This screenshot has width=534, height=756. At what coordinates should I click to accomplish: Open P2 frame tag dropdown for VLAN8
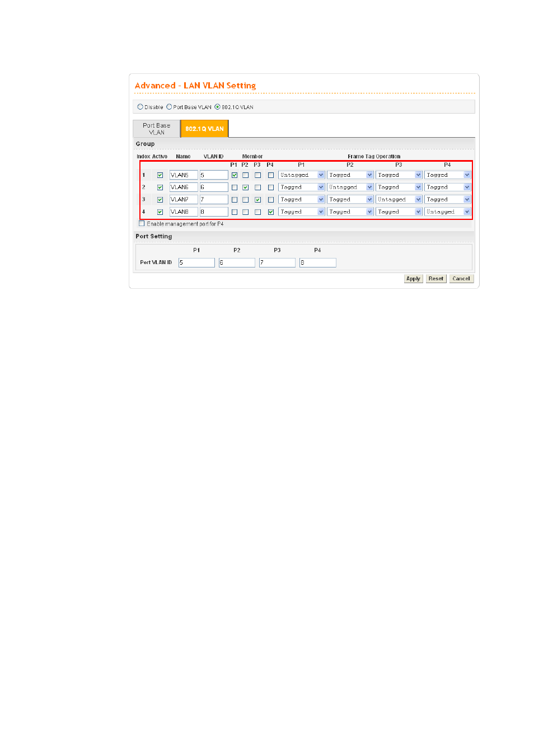[x=350, y=212]
